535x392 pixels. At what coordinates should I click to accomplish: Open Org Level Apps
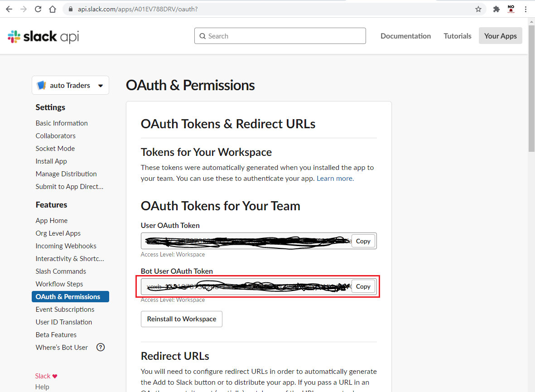pos(58,233)
